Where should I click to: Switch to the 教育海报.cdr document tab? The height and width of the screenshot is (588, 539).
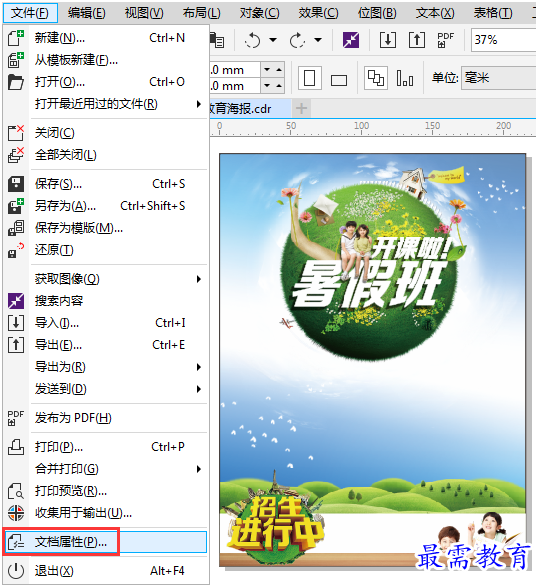(250, 109)
